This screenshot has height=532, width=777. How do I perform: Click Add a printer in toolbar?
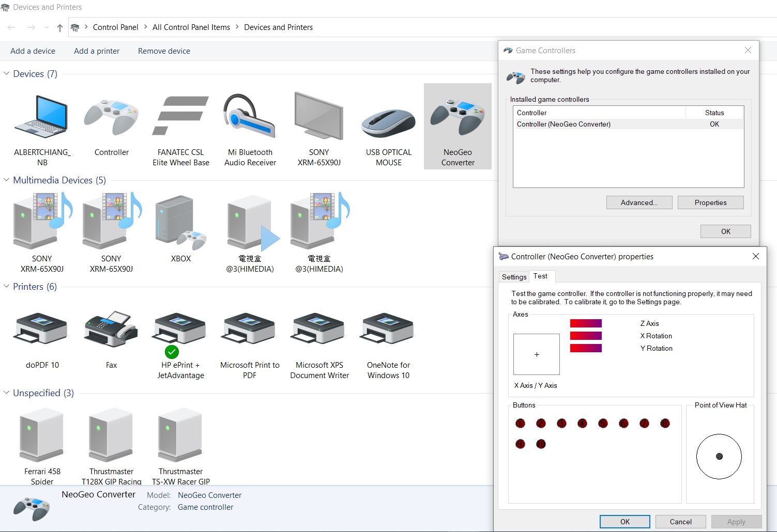[x=97, y=51]
